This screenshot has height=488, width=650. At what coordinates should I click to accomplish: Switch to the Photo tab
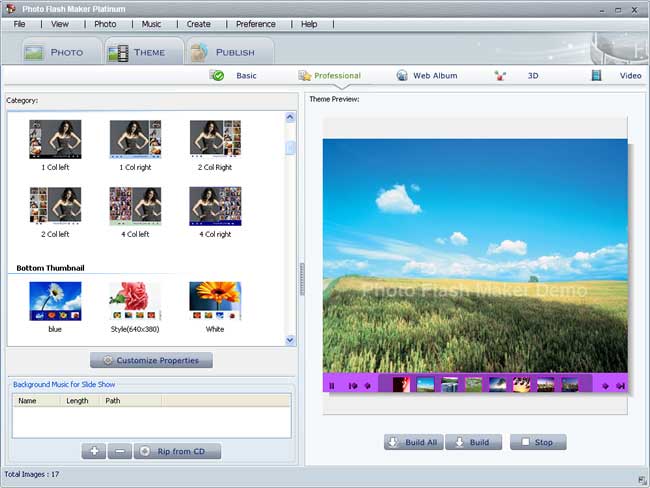click(60, 51)
